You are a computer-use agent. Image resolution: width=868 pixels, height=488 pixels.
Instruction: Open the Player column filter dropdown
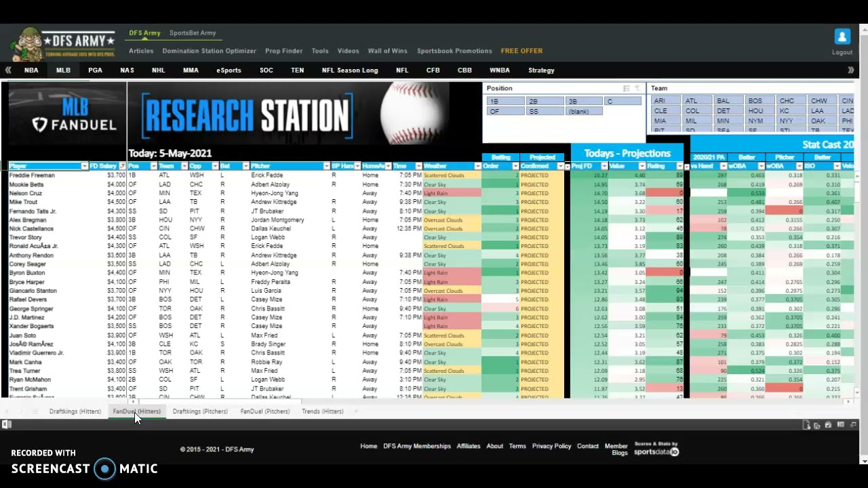[84, 166]
